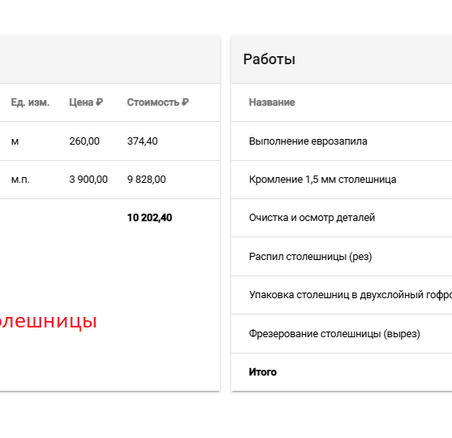
Task: Select the Очистка и осмотр деталей row
Action: [342, 218]
